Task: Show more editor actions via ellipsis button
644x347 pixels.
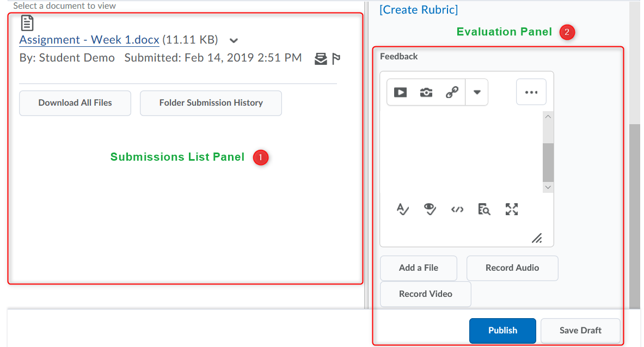Action: [x=531, y=92]
